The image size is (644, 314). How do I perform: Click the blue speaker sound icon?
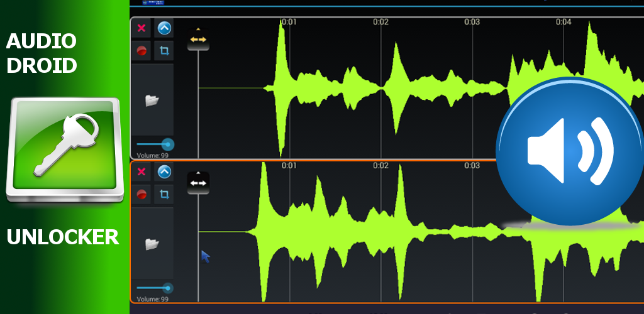click(571, 151)
